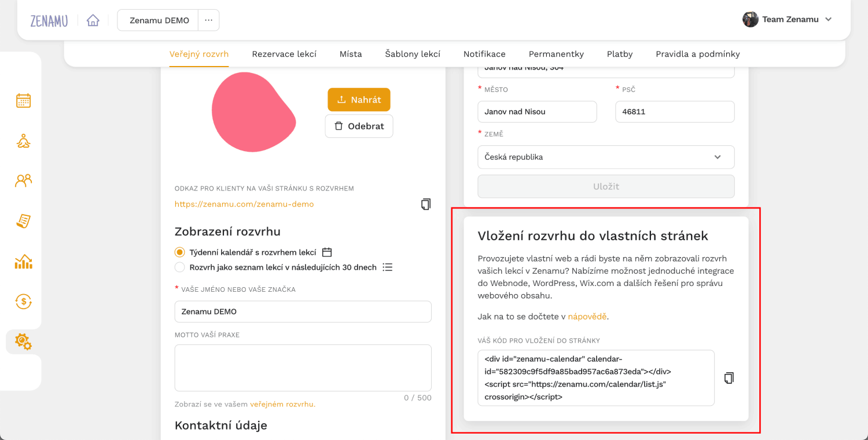Image resolution: width=868 pixels, height=440 pixels.
Task: Open the statistics chart sidebar icon
Action: click(x=23, y=262)
